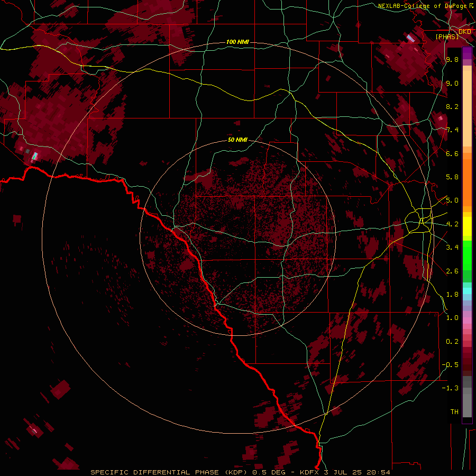Click the bright green segment of color bar
This screenshot has width=476, height=476.
[x=467, y=255]
